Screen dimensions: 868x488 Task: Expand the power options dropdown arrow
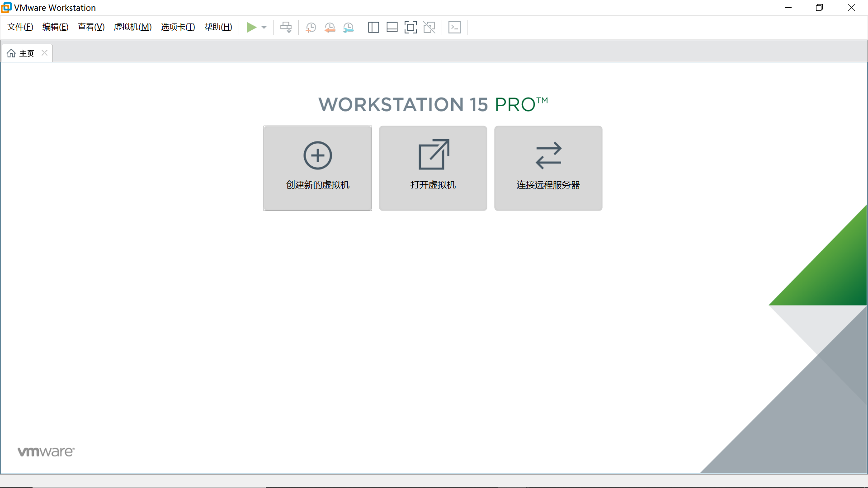pos(264,28)
